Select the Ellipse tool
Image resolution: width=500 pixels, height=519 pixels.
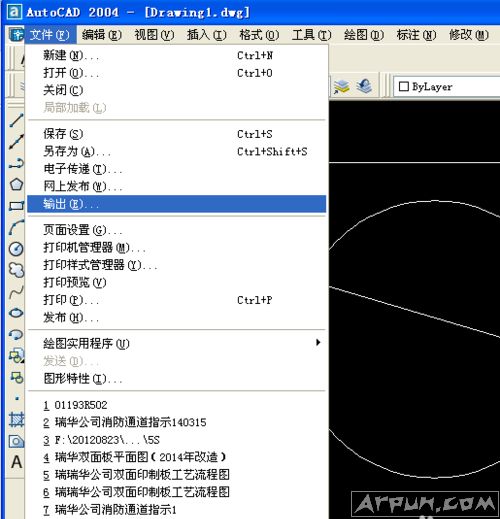(x=16, y=313)
